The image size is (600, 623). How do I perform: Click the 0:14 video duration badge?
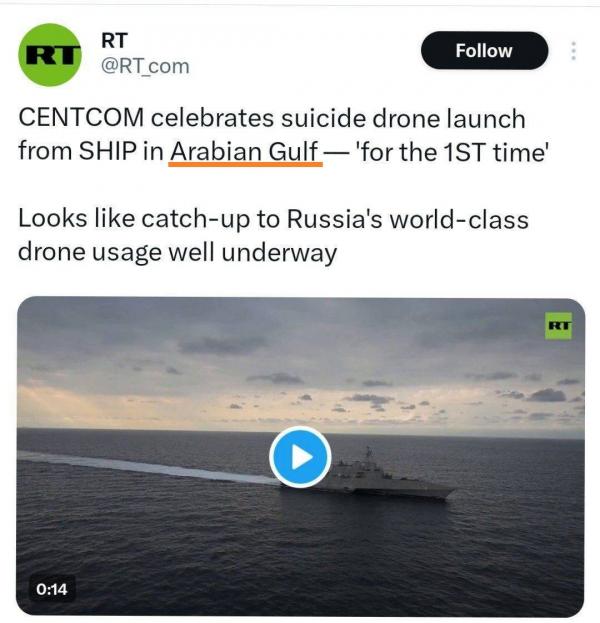[52, 589]
